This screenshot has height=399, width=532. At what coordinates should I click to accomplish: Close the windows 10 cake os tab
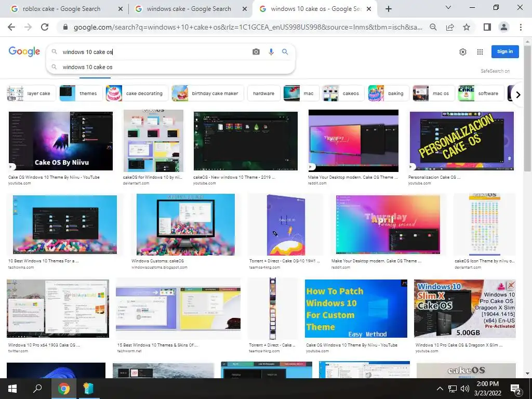point(369,9)
